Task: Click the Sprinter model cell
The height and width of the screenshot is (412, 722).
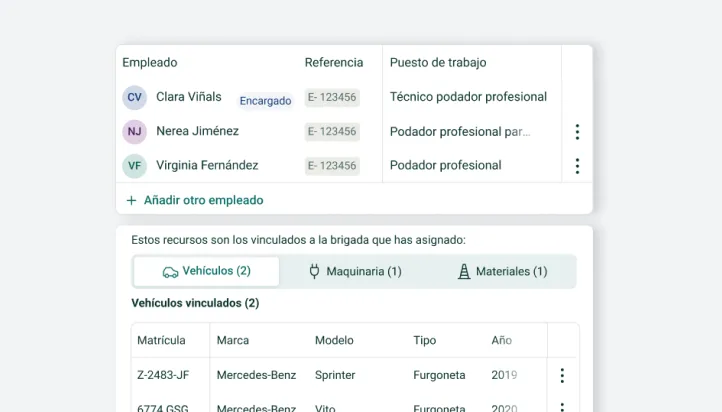Action: tap(335, 375)
